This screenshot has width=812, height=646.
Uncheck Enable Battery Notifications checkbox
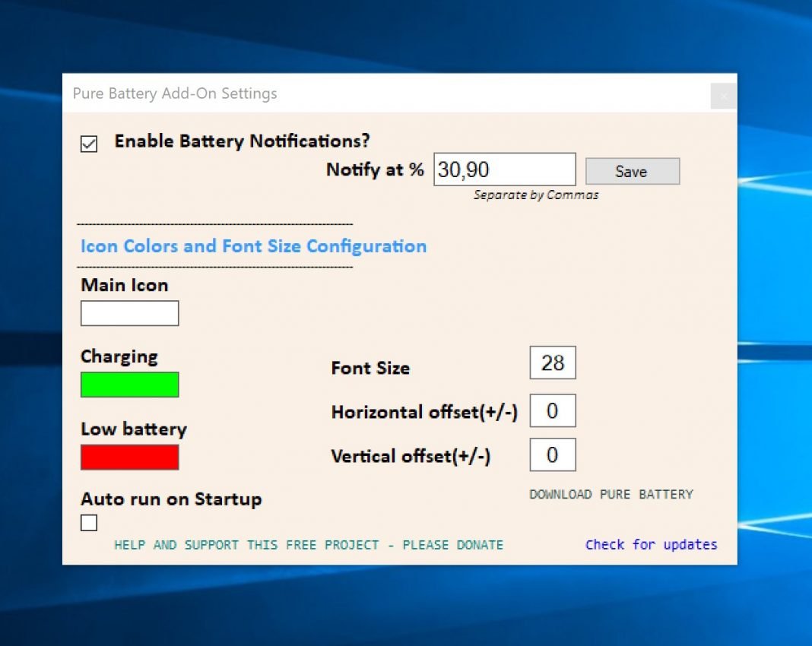88,144
